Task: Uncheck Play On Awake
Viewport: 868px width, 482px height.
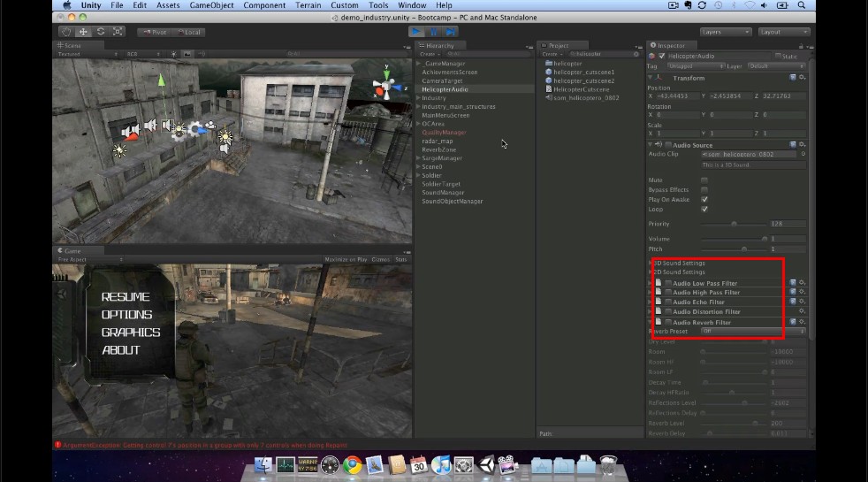Action: tap(704, 200)
